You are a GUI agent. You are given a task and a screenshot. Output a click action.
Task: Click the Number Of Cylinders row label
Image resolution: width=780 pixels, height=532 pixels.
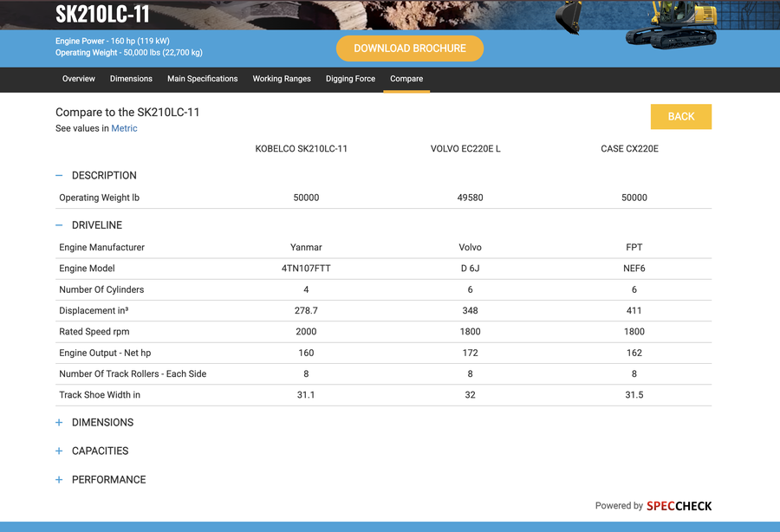pyautogui.click(x=101, y=289)
